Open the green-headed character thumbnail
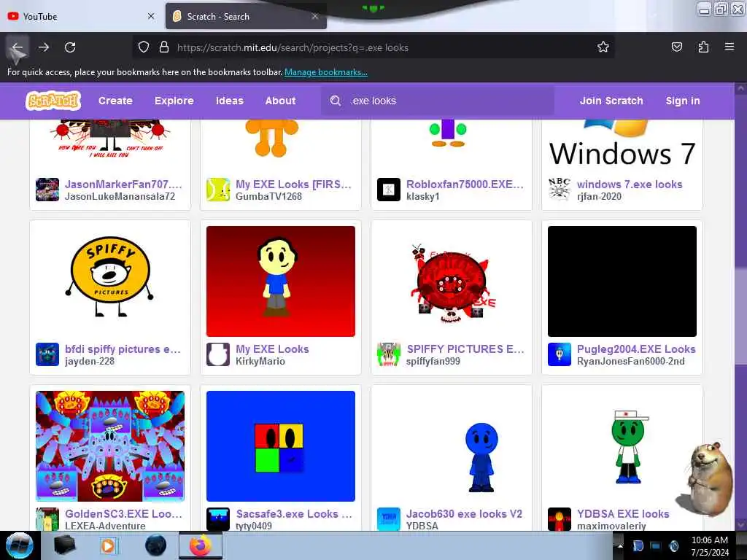Screen dimensions: 747x560 click(x=622, y=446)
